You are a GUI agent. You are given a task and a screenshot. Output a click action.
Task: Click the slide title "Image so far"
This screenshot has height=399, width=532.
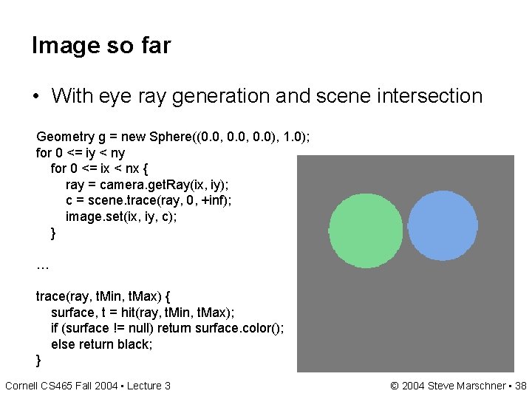101,46
